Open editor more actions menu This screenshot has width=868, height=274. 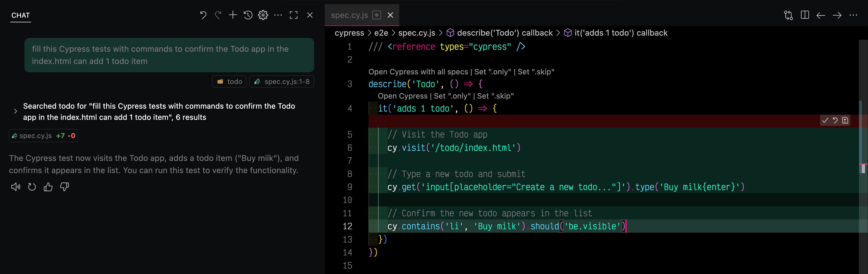tap(853, 15)
